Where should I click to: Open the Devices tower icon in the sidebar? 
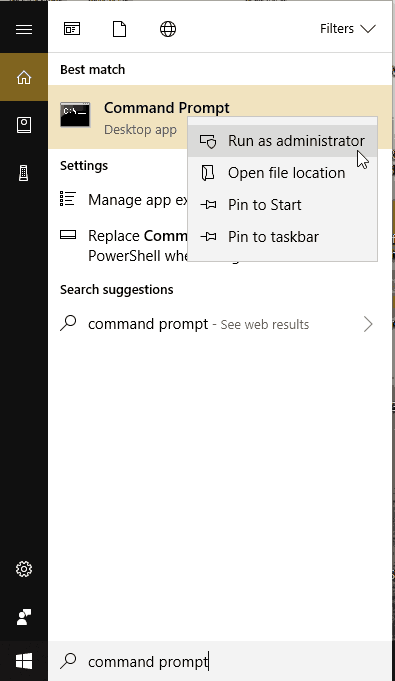tap(24, 173)
